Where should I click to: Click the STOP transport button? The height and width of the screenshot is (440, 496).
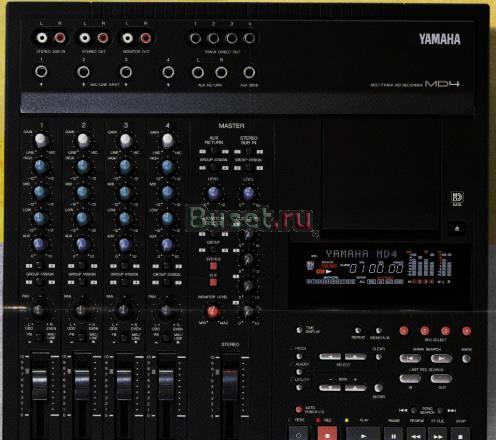(x=460, y=434)
